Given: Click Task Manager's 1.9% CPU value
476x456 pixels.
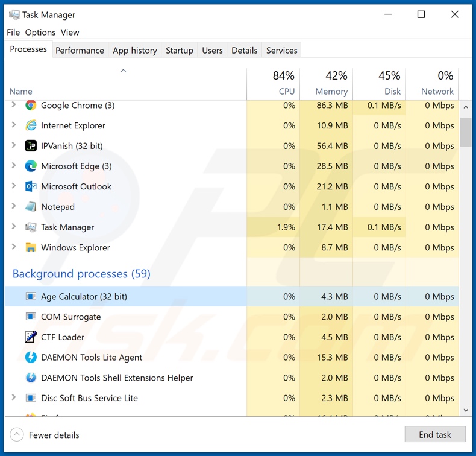Looking at the screenshot, I should [286, 227].
